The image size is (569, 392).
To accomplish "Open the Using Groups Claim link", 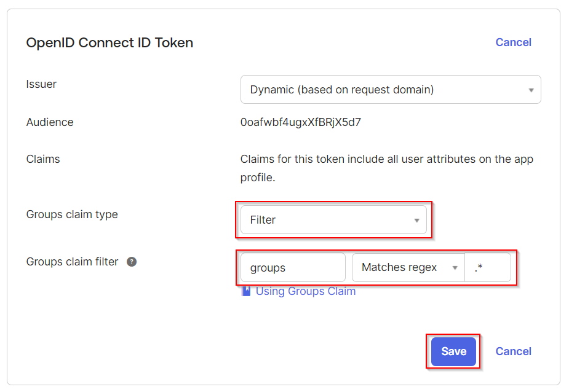I will click(x=306, y=291).
